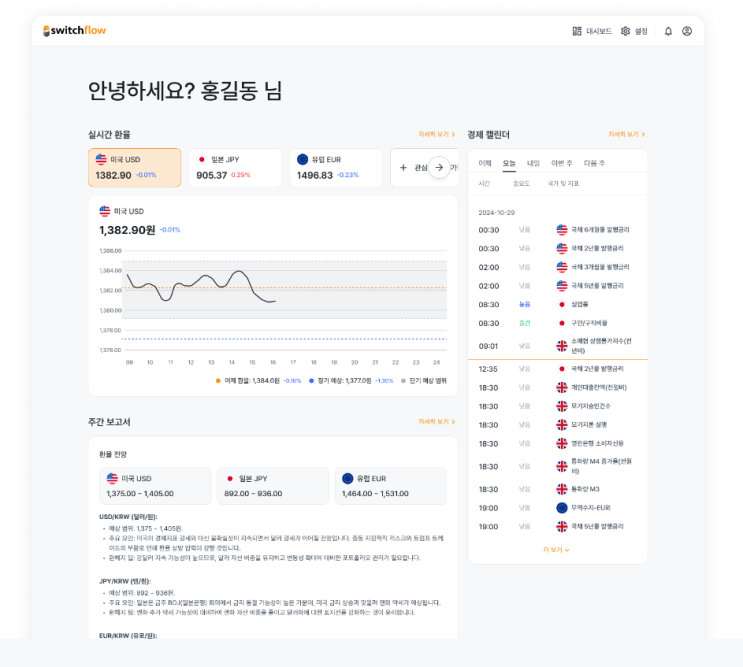Click the plus icon to add 관심 currency
Image resolution: width=743 pixels, height=667 pixels.
coord(403,167)
